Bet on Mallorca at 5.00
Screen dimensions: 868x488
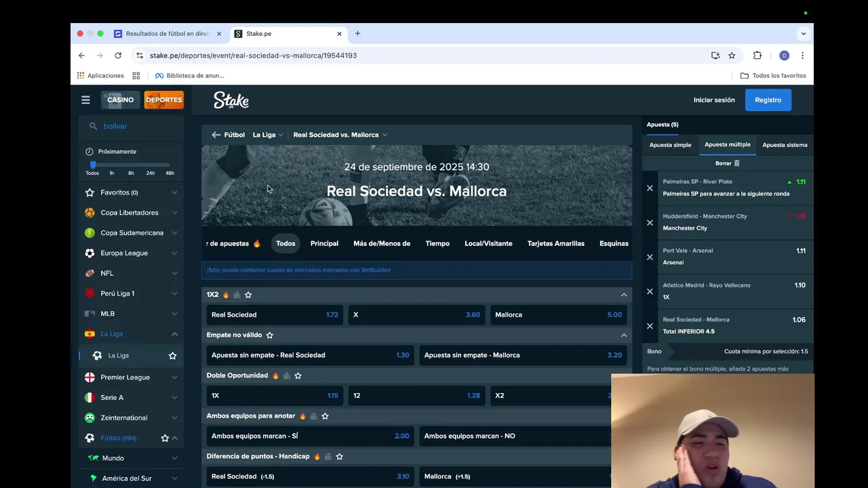[x=559, y=314]
